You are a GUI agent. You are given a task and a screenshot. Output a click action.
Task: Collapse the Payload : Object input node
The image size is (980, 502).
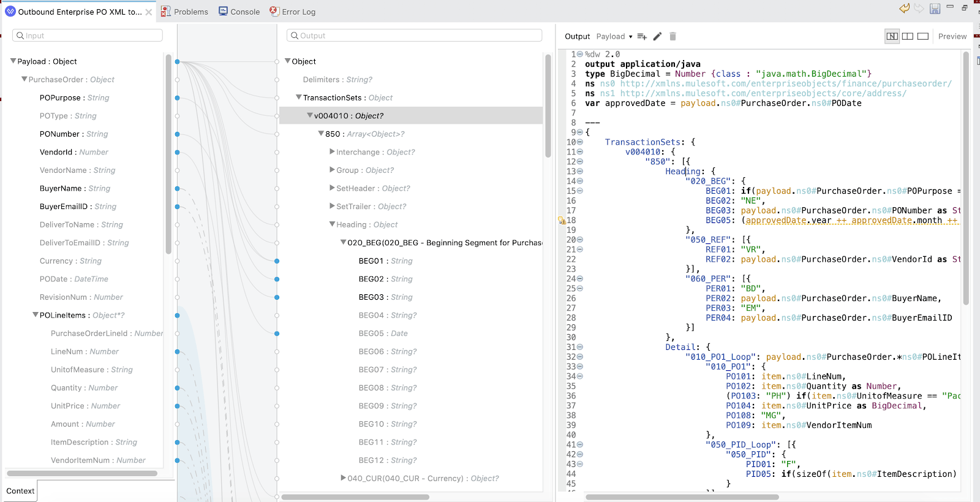(13, 61)
